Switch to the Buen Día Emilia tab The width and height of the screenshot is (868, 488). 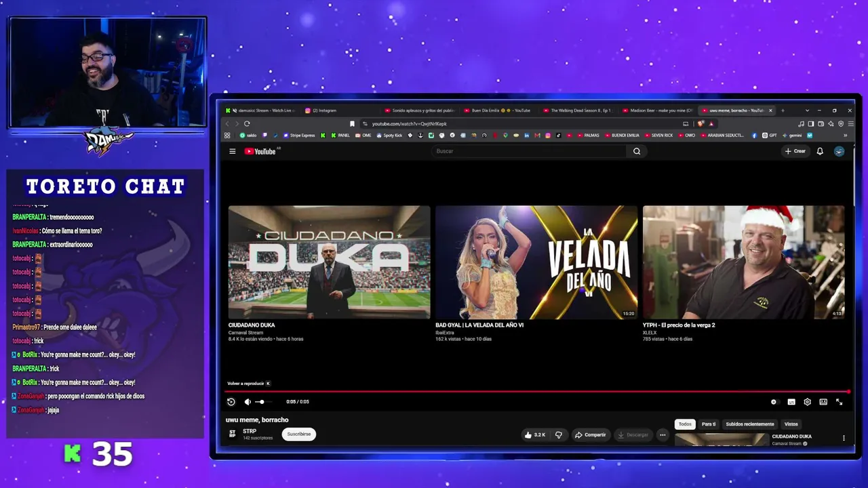(498, 110)
